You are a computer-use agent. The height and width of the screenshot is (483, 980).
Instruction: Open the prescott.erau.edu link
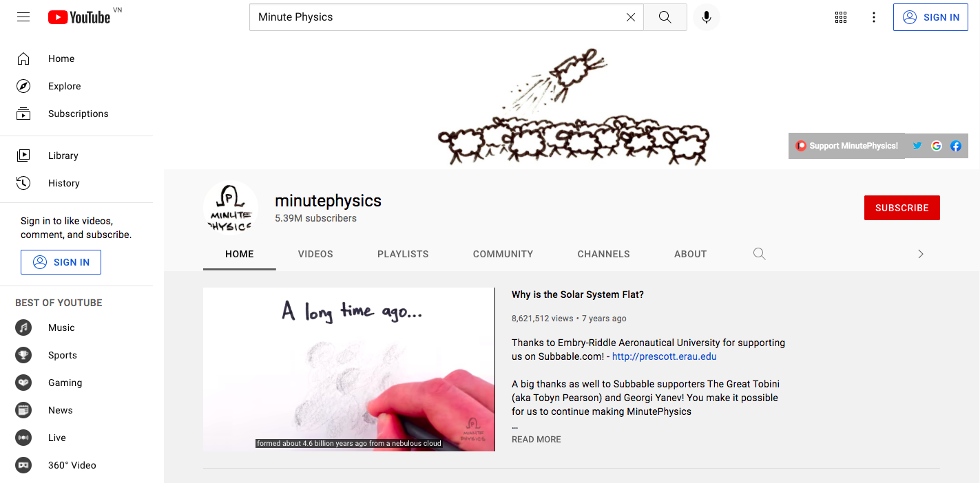(x=664, y=356)
